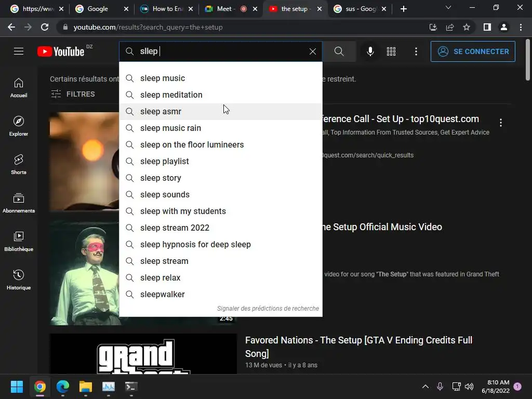This screenshot has height=399, width=532.
Task: Show hidden system tray icons
Action: coord(425,387)
